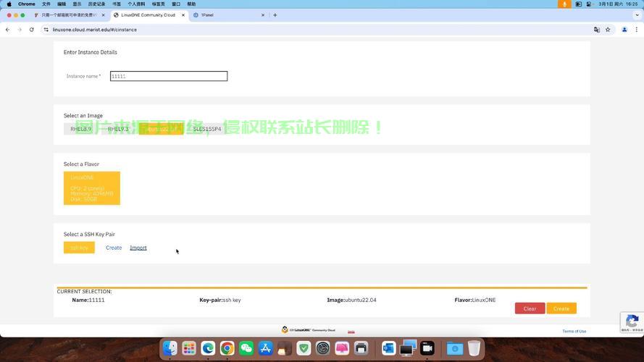Screen dimensions: 644x362
Task: Open Launchpad from the dock
Action: pyautogui.click(x=189, y=348)
